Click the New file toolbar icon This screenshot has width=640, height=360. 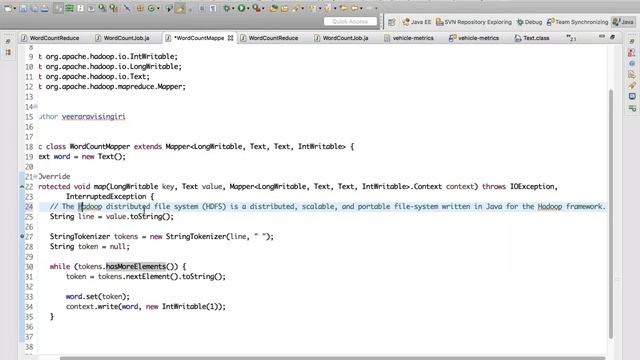[x=8, y=8]
